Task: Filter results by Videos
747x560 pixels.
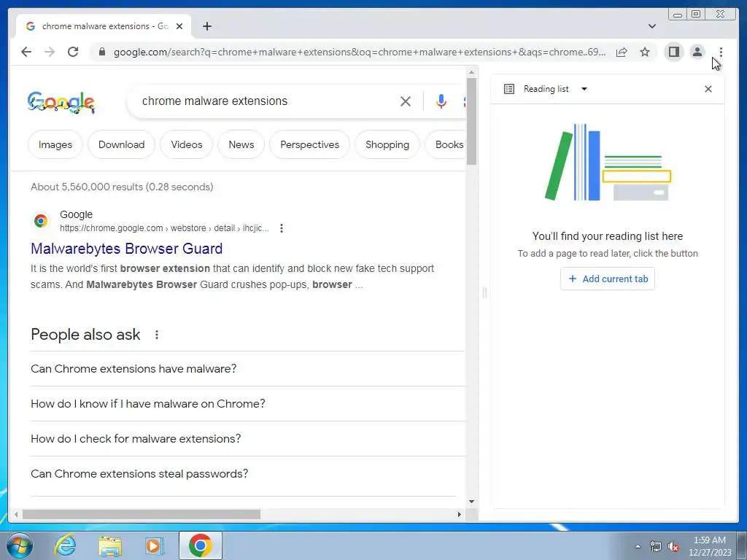Action: click(187, 144)
